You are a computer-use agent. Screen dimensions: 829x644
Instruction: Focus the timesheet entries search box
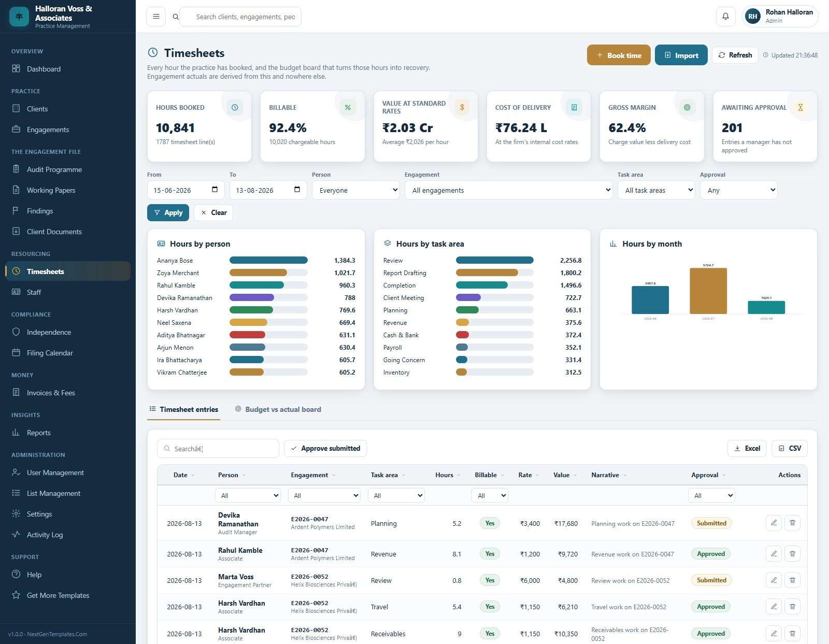point(218,448)
